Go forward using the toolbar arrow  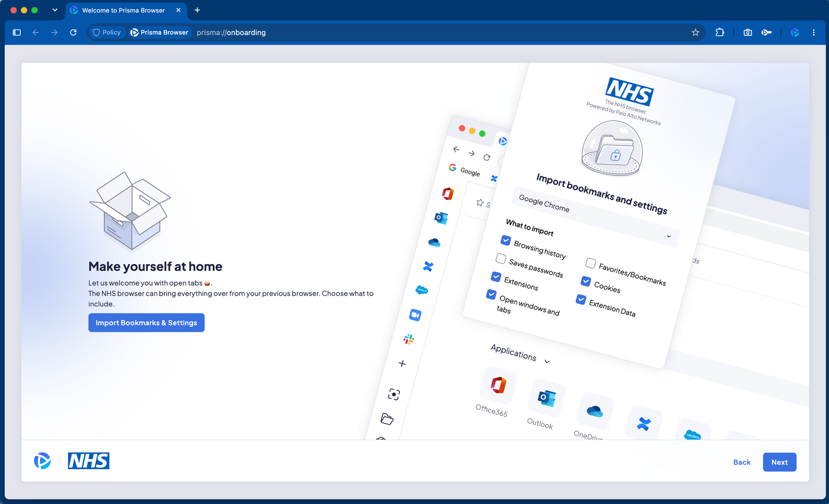point(54,32)
